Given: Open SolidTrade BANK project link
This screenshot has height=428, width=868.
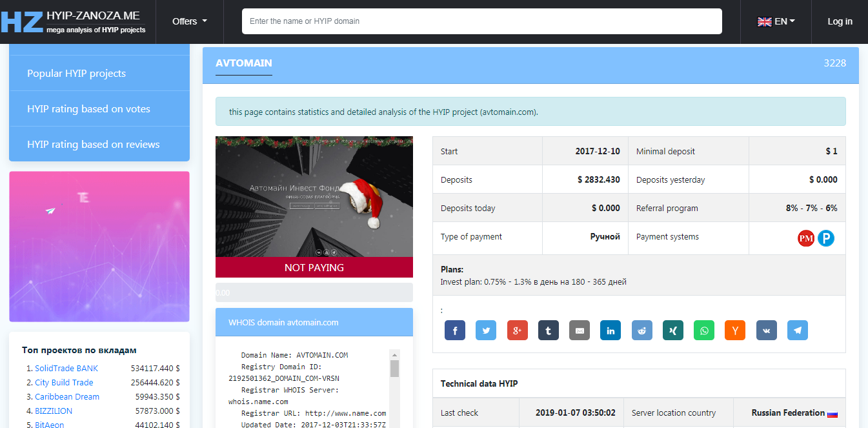Looking at the screenshot, I should (66, 369).
